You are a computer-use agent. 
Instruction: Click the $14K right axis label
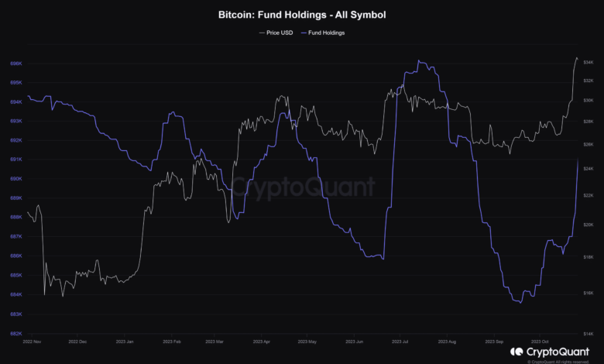pos(588,331)
